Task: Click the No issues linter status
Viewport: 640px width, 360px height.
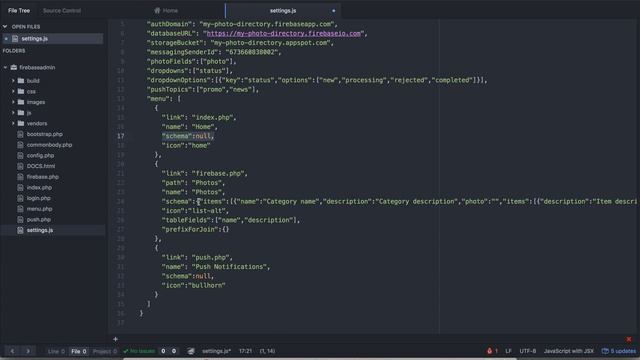Action: click(139, 351)
